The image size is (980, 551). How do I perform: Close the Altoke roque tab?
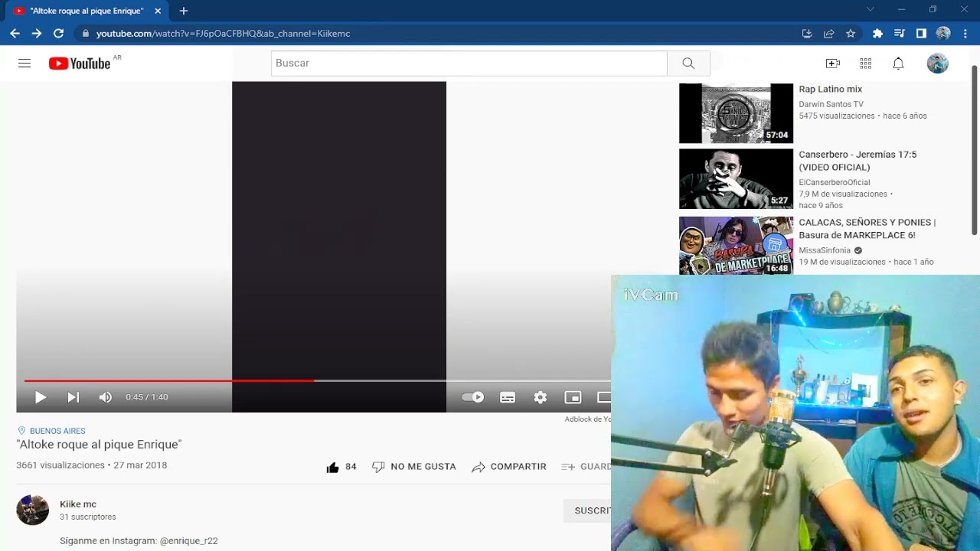point(158,11)
